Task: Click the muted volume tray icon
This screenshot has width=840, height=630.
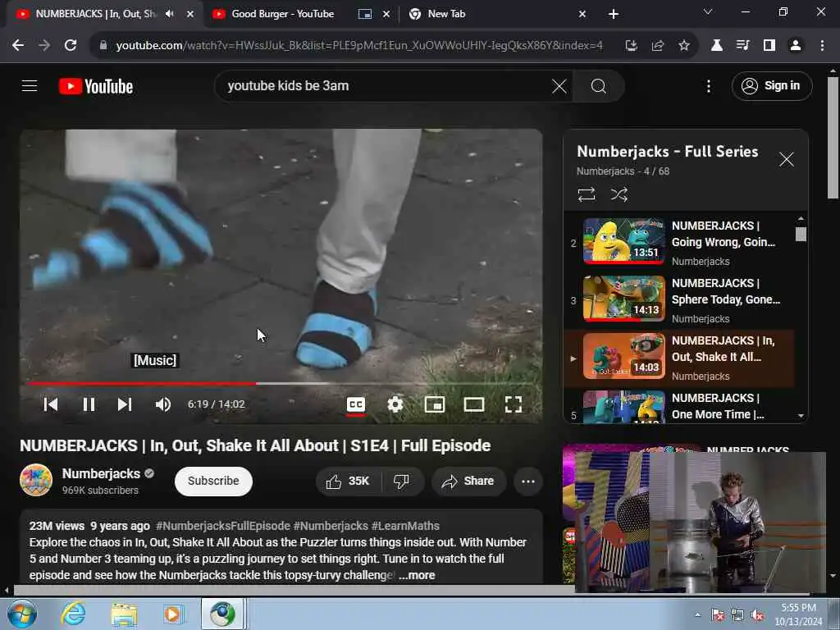Action: click(757, 615)
